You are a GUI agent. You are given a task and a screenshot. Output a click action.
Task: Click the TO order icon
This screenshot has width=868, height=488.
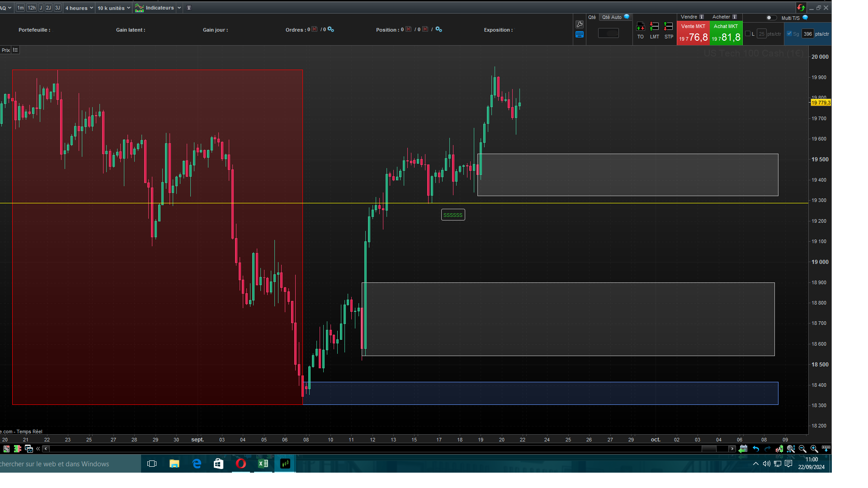(x=640, y=27)
